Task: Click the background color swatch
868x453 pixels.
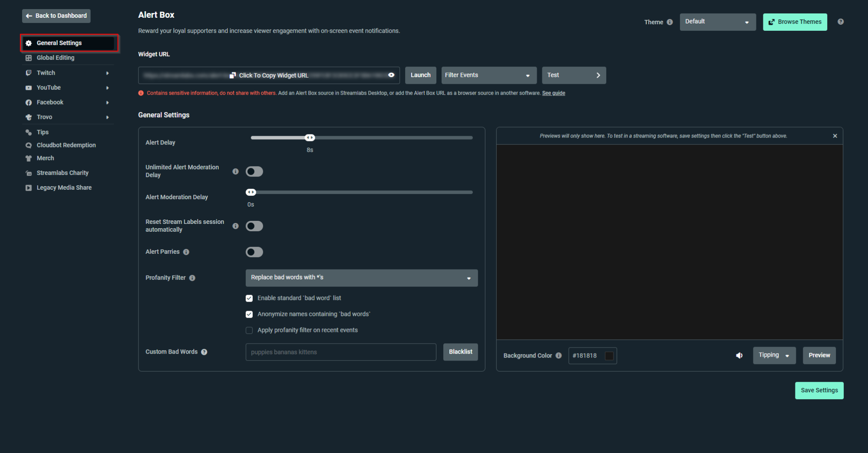Action: [609, 356]
